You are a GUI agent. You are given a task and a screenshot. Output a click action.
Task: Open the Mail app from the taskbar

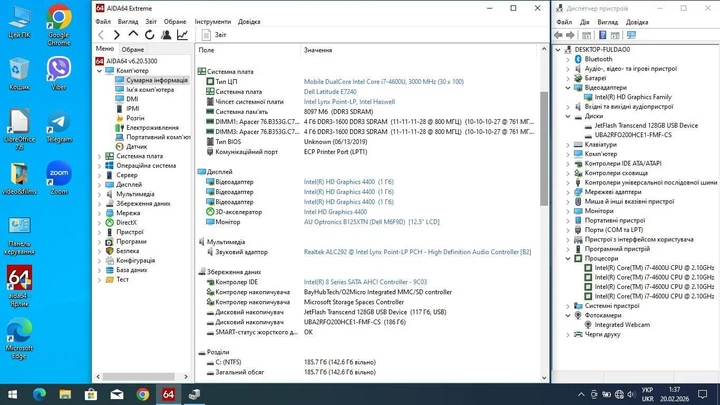117,394
